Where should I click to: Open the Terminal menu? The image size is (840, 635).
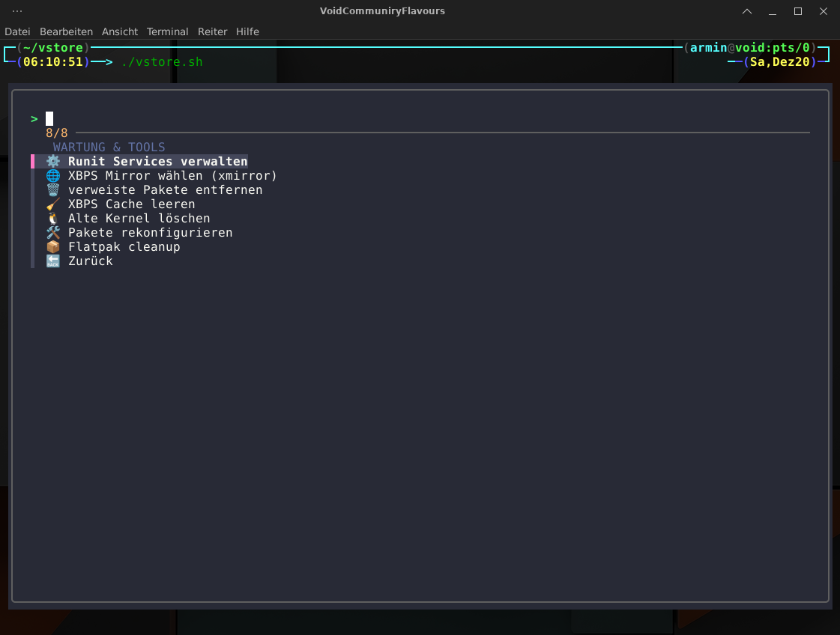(x=167, y=31)
